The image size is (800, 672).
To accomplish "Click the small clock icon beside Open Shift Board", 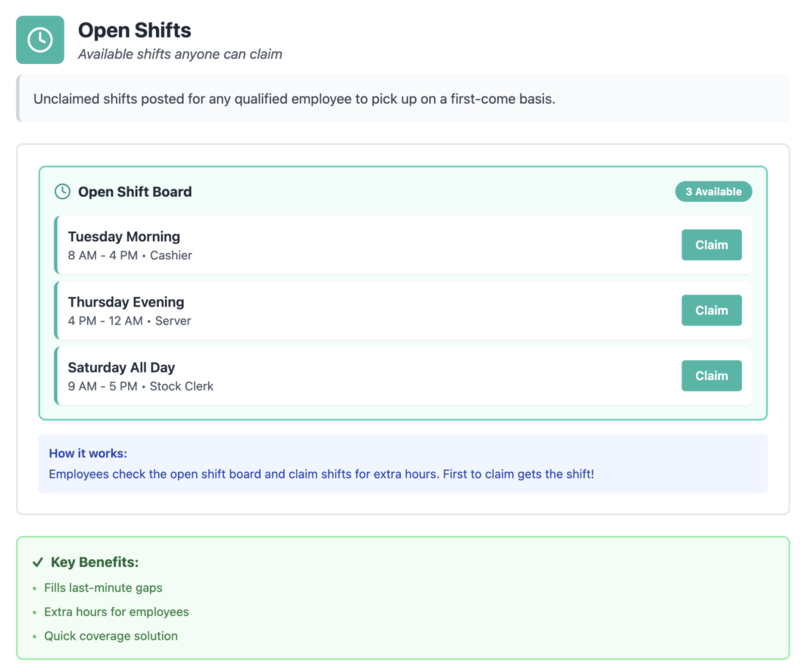I will tap(62, 191).
